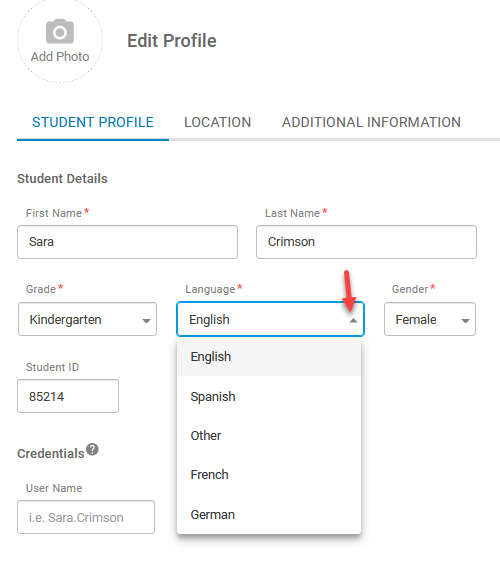Open the Kindergarten grade combo box
The image size is (500, 567).
(87, 319)
